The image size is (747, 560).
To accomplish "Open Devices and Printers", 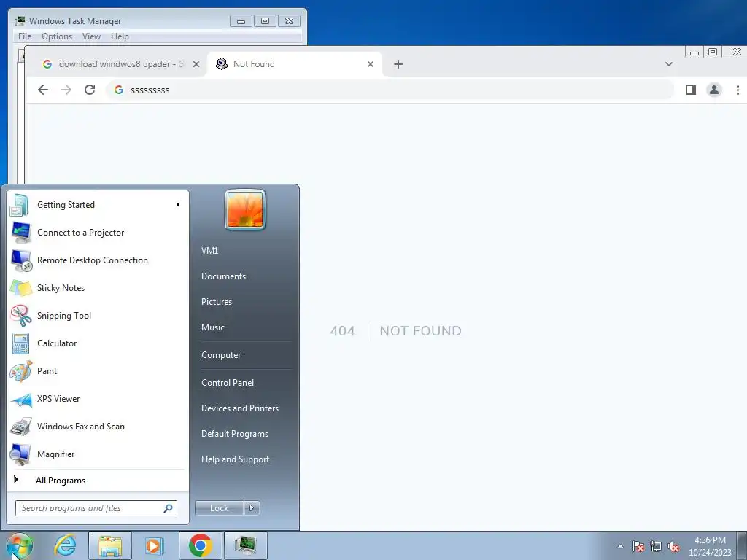I will pos(239,408).
